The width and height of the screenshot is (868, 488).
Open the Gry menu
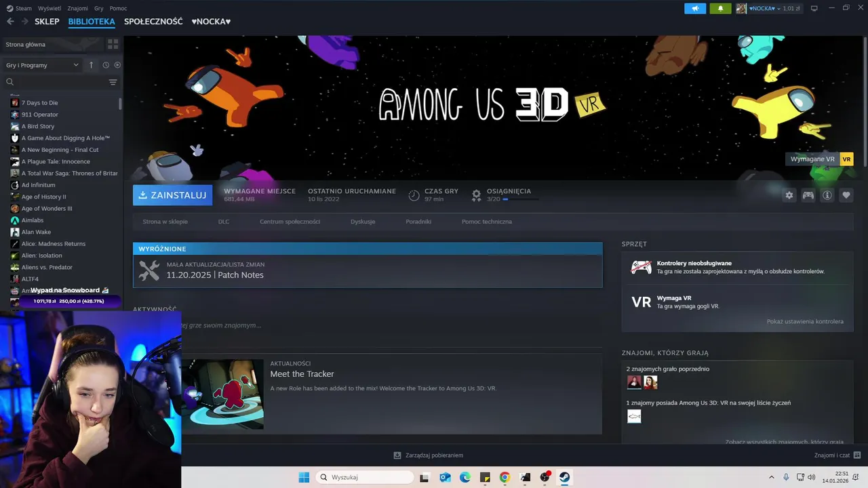tap(99, 8)
